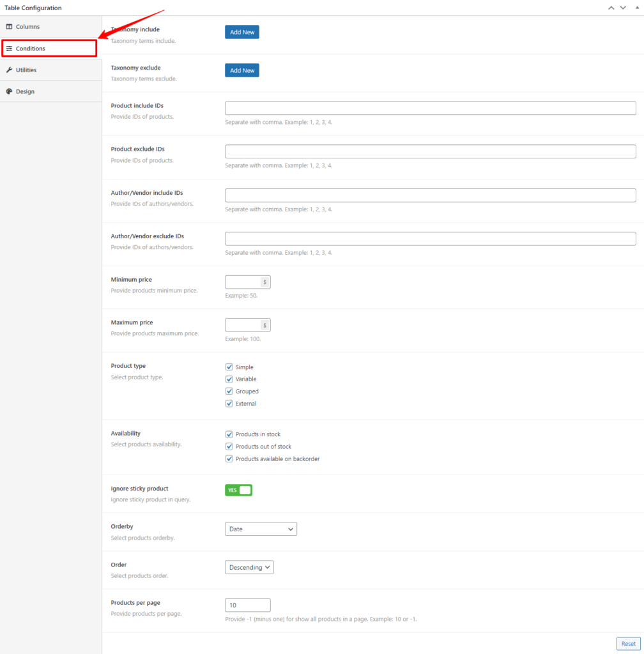Uncheck Products out of stock availability
Screen dimensions: 644x654
229,446
